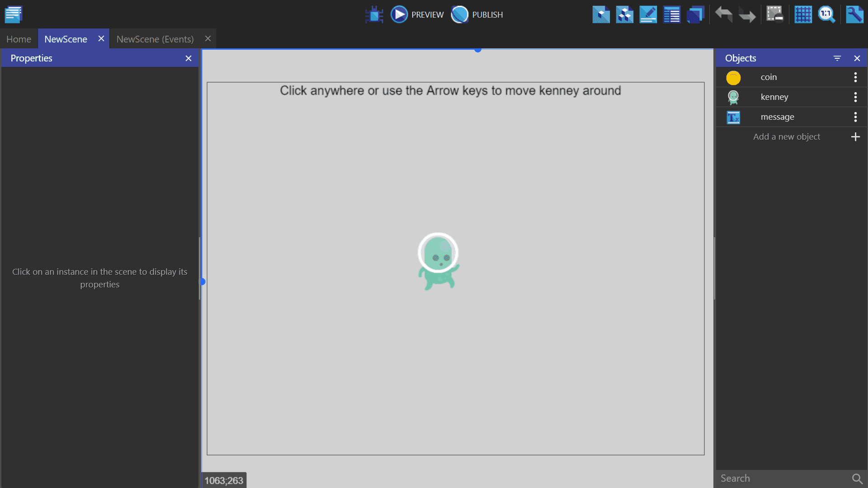This screenshot has height=488, width=868.
Task: Open the kenney object three-dot menu
Action: point(855,97)
